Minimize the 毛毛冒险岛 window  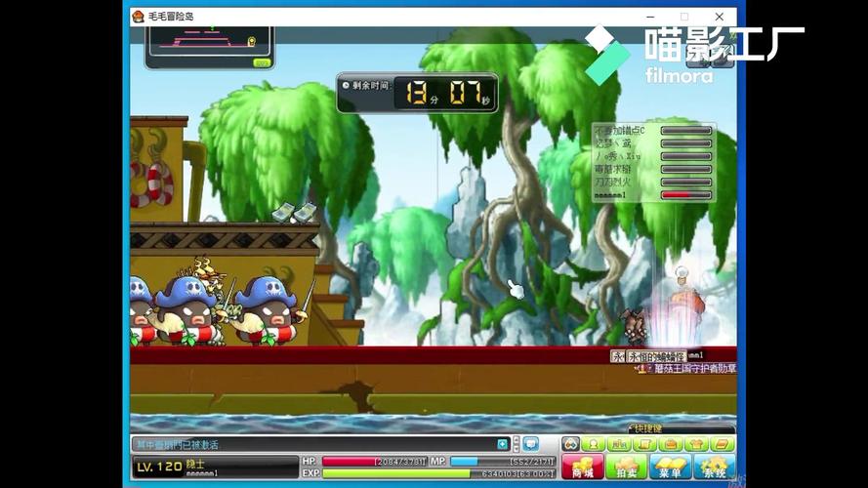click(650, 17)
